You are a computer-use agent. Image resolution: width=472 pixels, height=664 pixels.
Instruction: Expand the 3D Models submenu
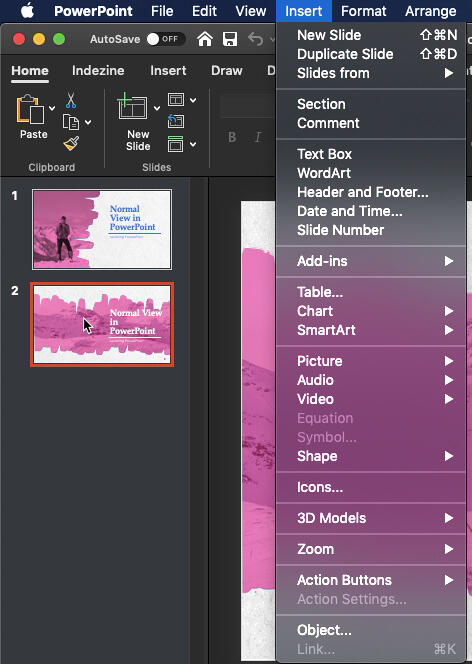coord(371,518)
